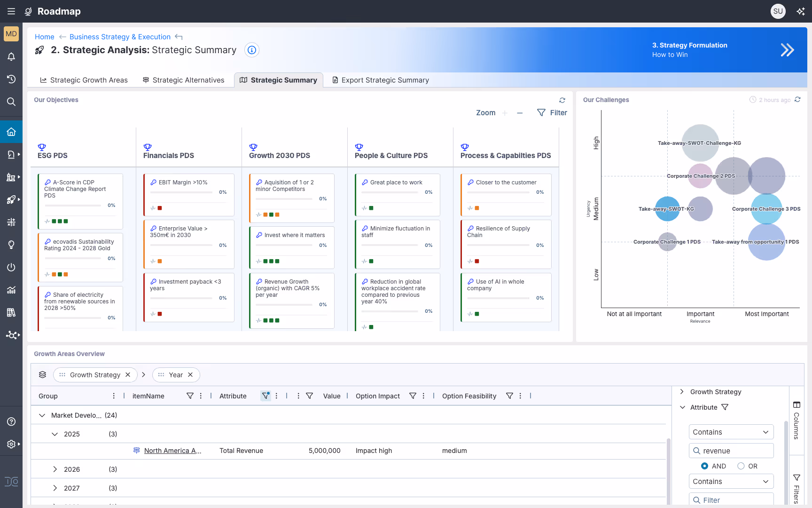Image resolution: width=812 pixels, height=508 pixels.
Task: Open the notifications bell in sidebar
Action: (x=11, y=56)
